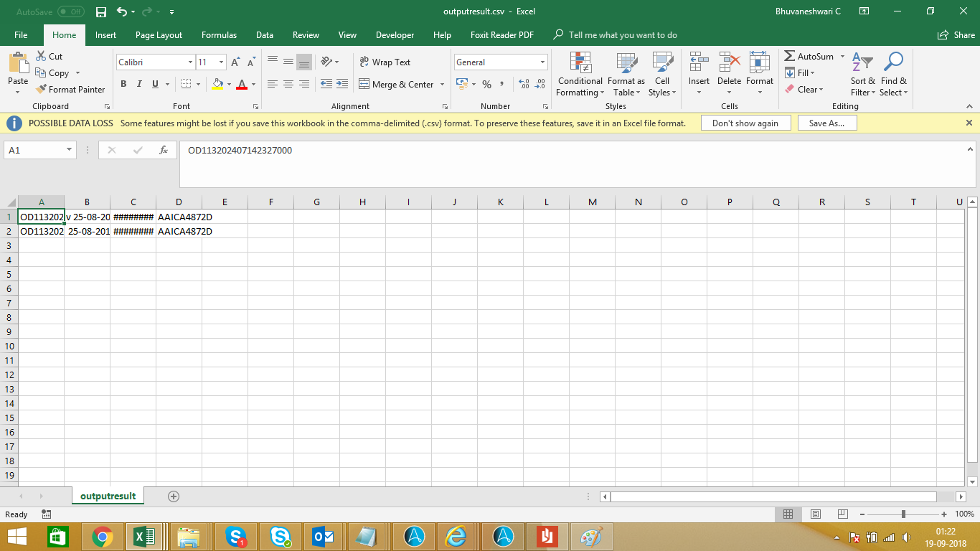Screen dimensions: 980x551
Task: Click the Conditional Formatting icon
Action: coord(580,62)
